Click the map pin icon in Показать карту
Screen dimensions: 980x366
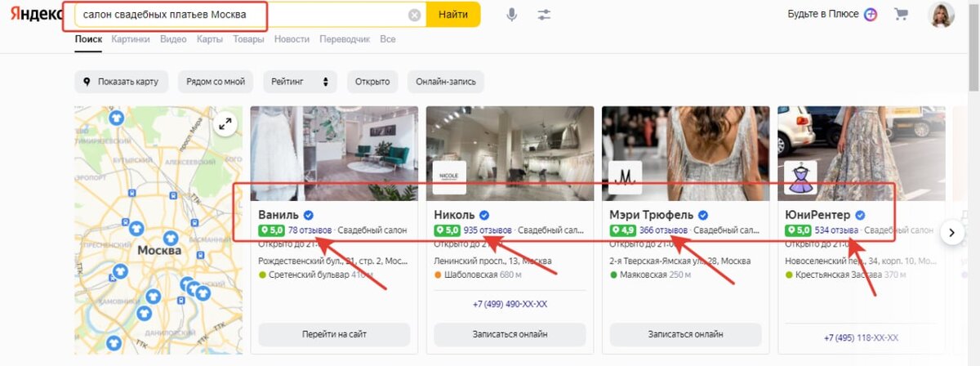click(88, 82)
